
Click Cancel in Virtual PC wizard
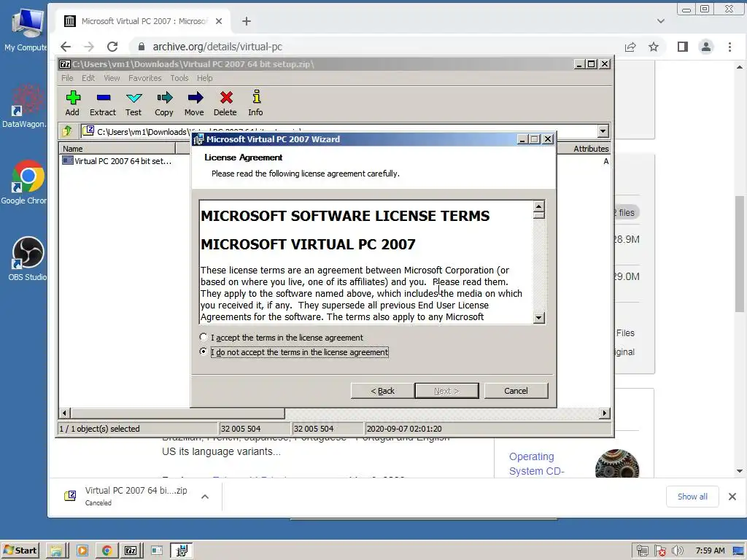point(516,391)
